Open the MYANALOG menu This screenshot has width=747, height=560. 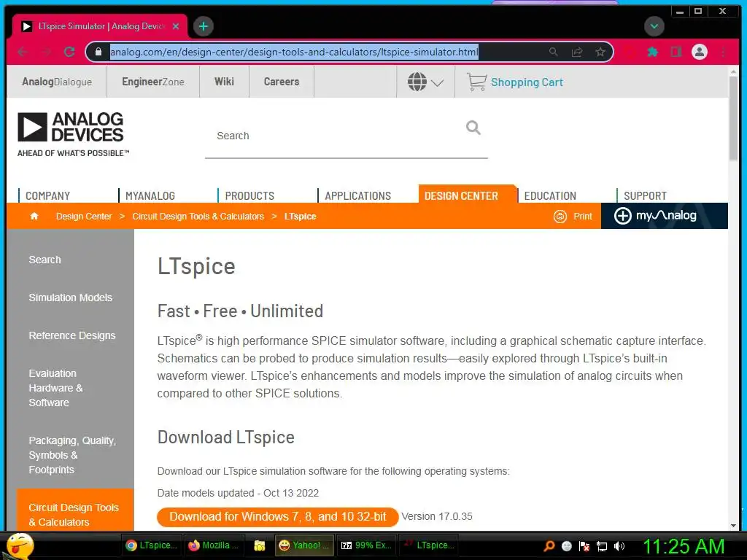[x=150, y=195]
